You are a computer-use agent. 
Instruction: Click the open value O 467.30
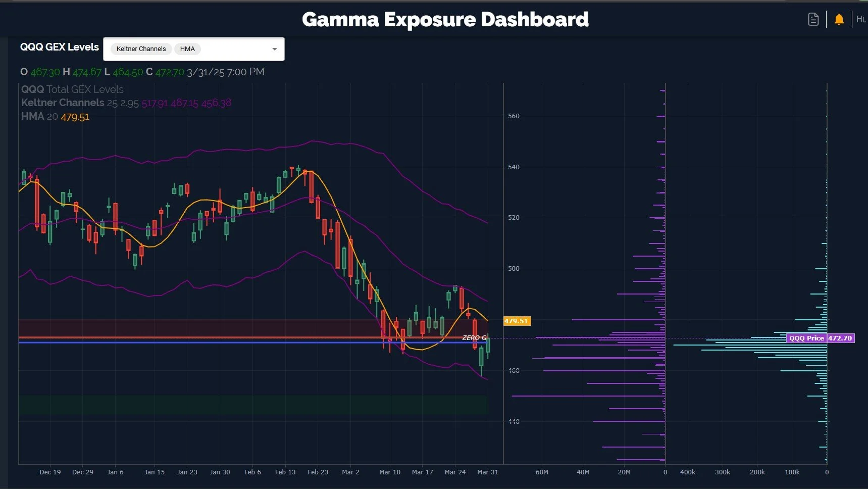click(x=40, y=72)
